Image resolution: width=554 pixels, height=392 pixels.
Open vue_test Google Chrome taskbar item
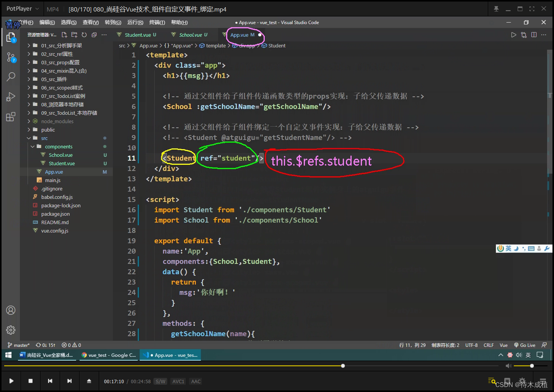[x=109, y=355]
